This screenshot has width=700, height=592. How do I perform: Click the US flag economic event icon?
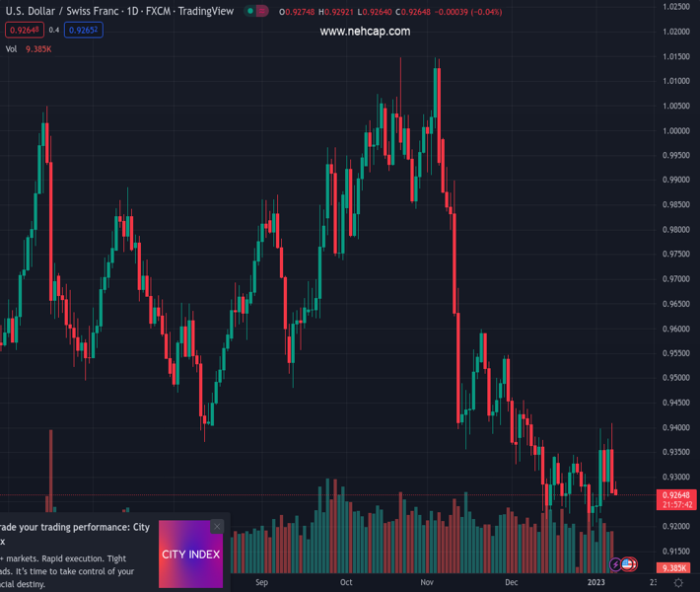(628, 564)
